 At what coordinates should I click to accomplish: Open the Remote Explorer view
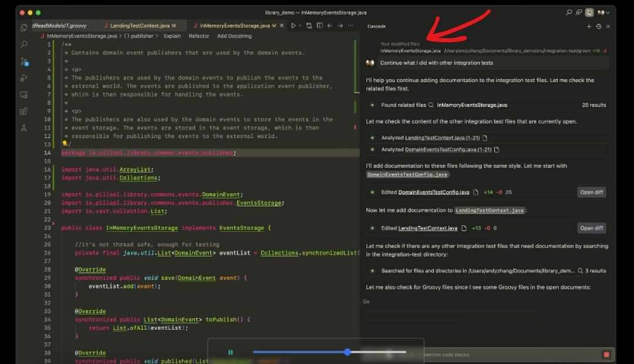tap(24, 95)
